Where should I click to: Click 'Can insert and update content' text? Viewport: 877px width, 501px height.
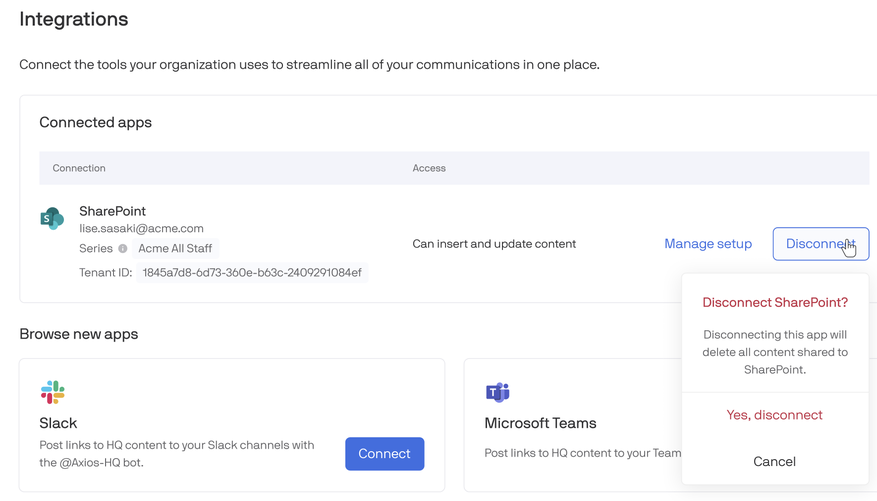(x=494, y=244)
